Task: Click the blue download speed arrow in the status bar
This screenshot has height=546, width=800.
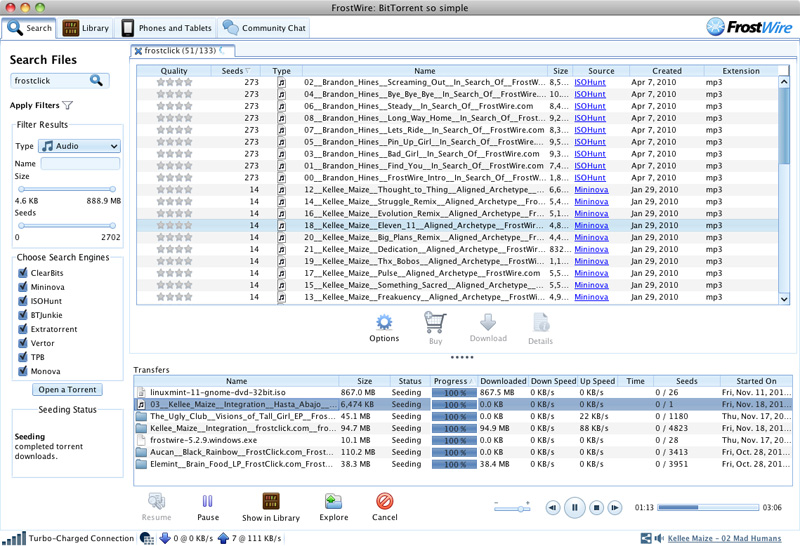Action: tap(165, 538)
